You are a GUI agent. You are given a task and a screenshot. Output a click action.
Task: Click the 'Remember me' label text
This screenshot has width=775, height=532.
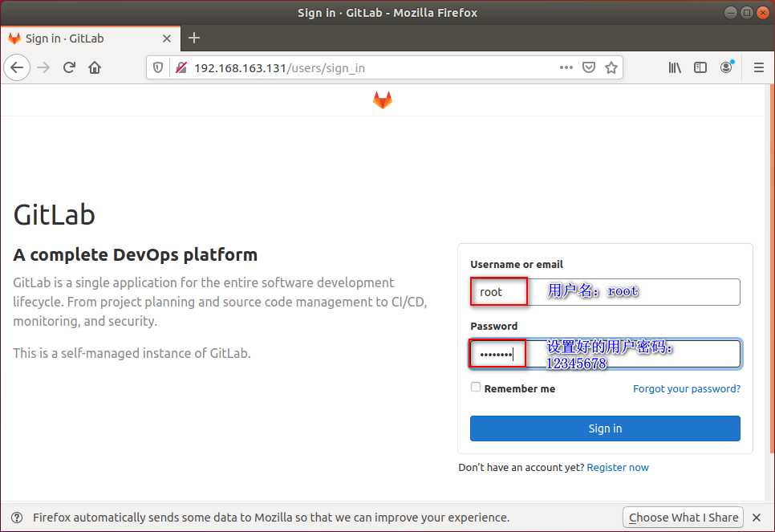(x=519, y=389)
